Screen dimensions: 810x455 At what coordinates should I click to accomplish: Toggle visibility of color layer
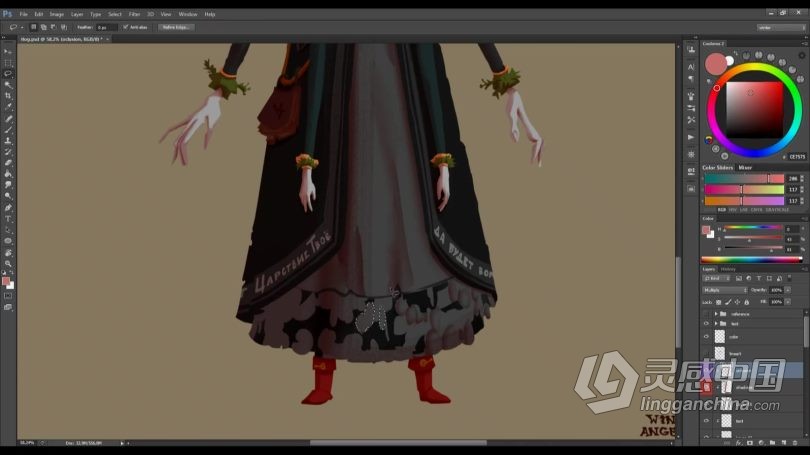[x=706, y=337]
